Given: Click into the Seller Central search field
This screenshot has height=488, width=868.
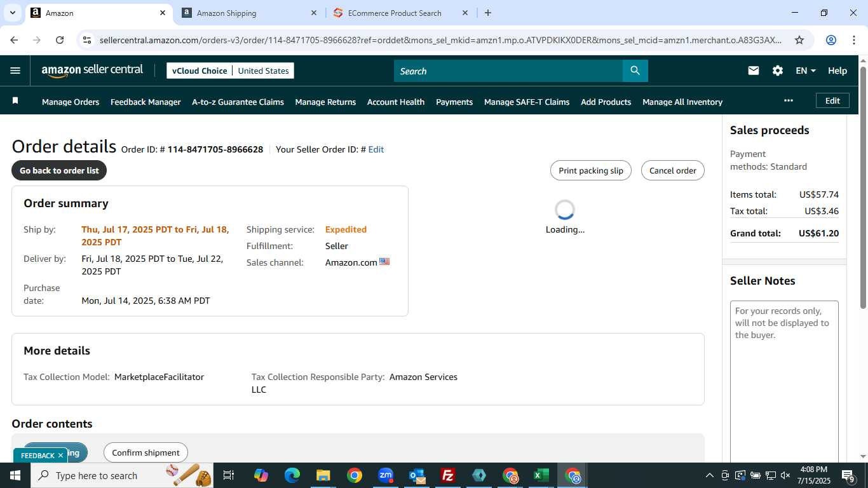Looking at the screenshot, I should tap(508, 71).
